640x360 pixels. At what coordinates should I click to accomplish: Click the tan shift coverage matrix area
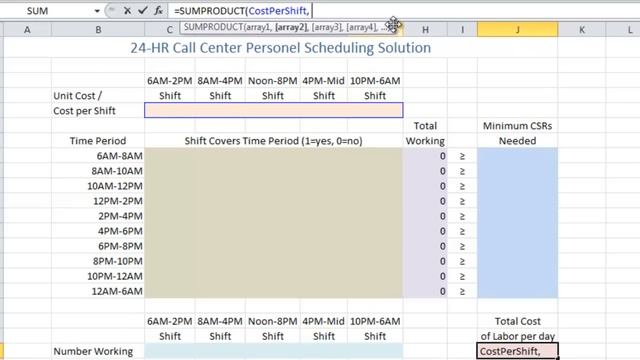pyautogui.click(x=273, y=223)
